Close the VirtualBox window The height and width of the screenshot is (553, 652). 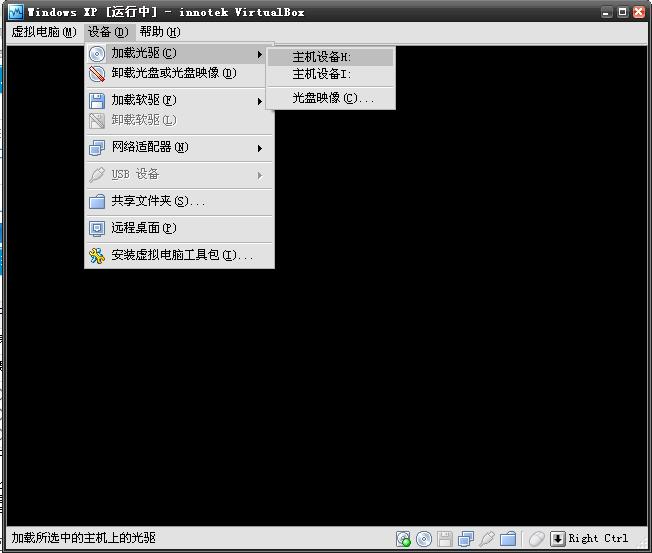(x=639, y=12)
